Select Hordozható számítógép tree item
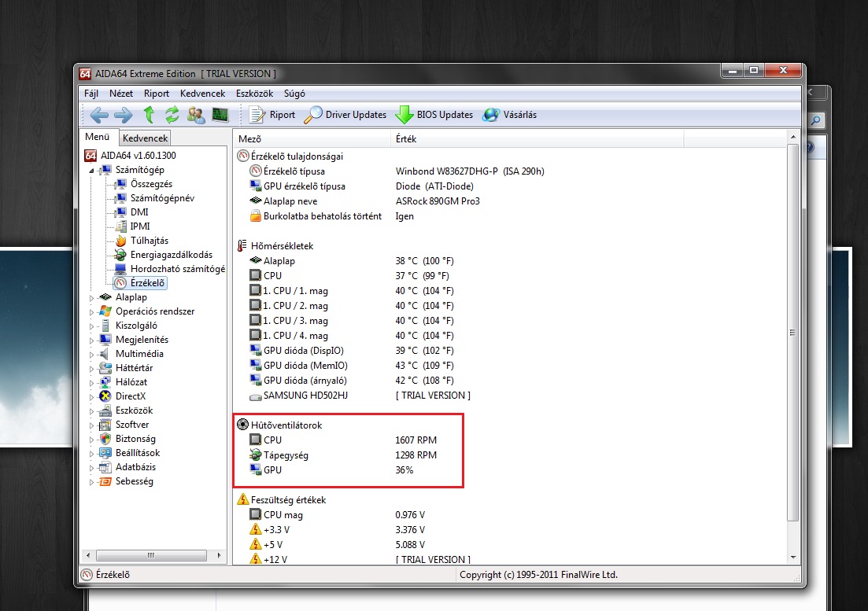The width and height of the screenshot is (868, 611). (178, 269)
